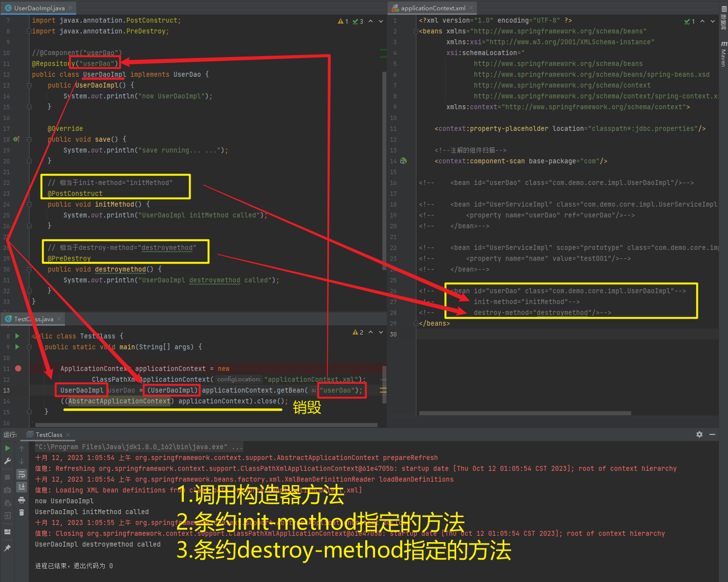The width and height of the screenshot is (728, 582).
Task: Click "UserDaoImpl destroymethod called" console line
Action: [98, 544]
